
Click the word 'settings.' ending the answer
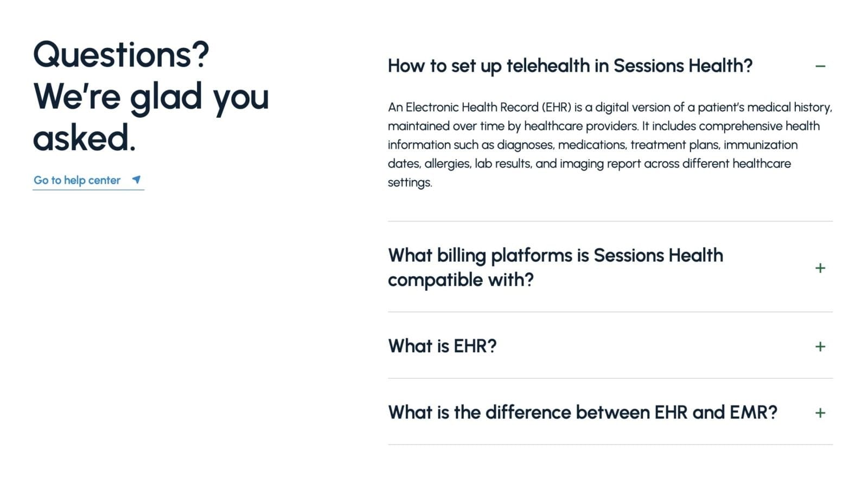[x=410, y=182]
